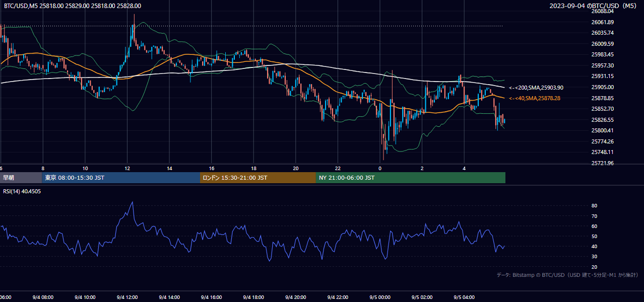Click RSI axis level 50
644x302 pixels.
(595, 236)
